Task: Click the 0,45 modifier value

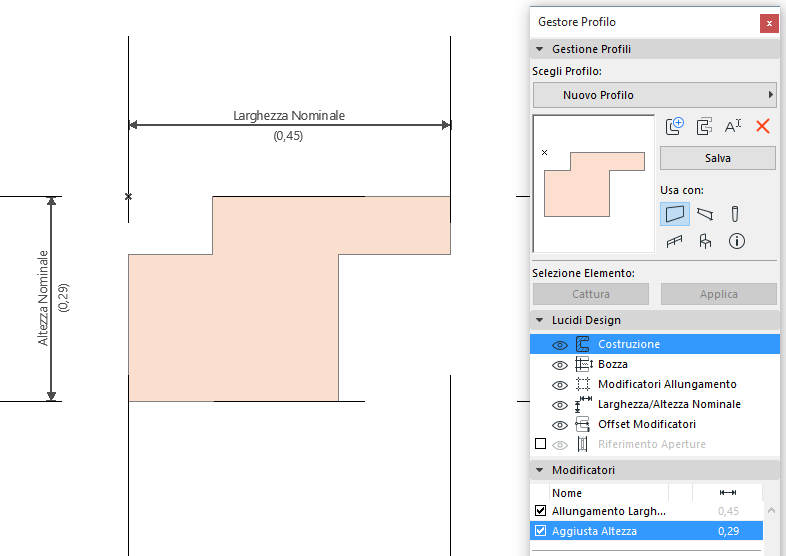Action: pyautogui.click(x=728, y=511)
